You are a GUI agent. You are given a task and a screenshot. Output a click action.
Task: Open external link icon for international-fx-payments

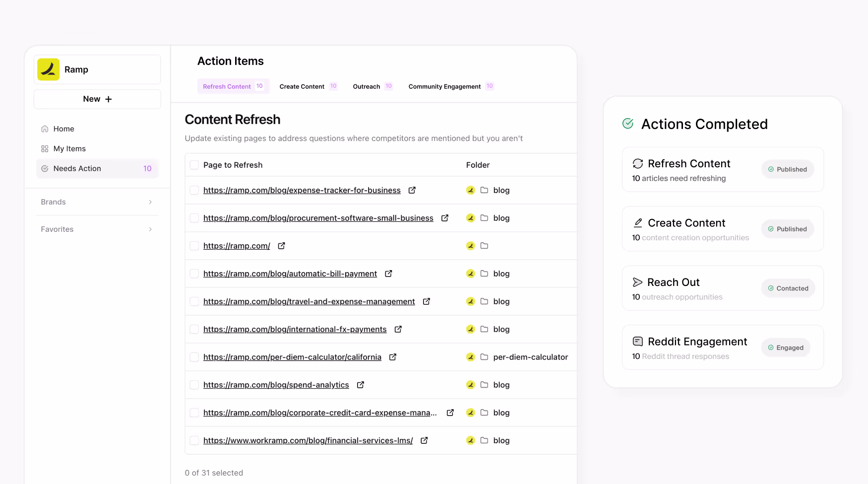[x=398, y=329]
